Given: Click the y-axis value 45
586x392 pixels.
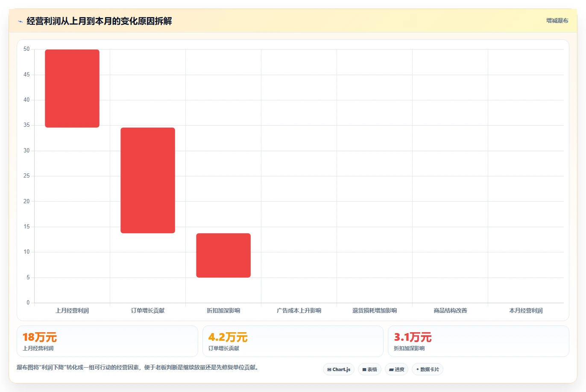Looking at the screenshot, I should point(26,75).
